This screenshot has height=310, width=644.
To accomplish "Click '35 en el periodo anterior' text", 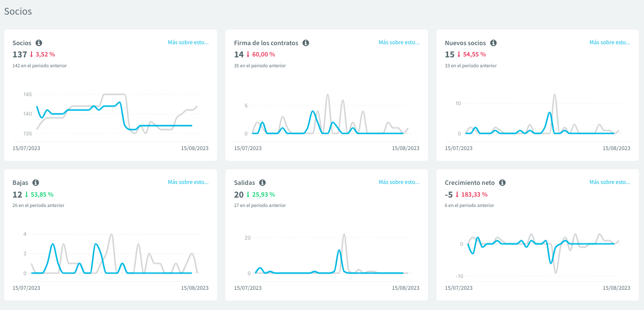I will [260, 66].
